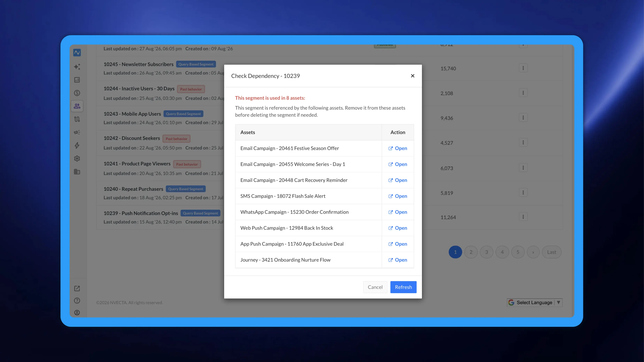Click the Query Based Segment tag on Newsletter Subscribers
This screenshot has width=644, height=362.
pyautogui.click(x=196, y=64)
